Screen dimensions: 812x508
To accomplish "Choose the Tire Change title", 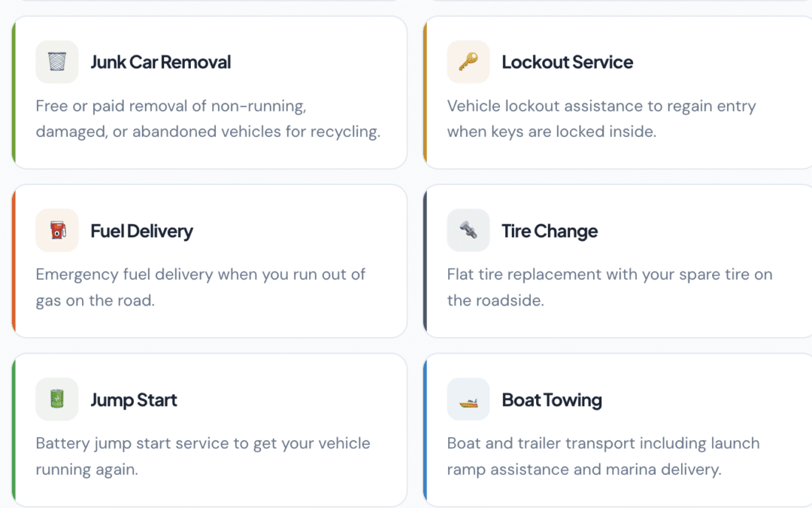I will [550, 230].
